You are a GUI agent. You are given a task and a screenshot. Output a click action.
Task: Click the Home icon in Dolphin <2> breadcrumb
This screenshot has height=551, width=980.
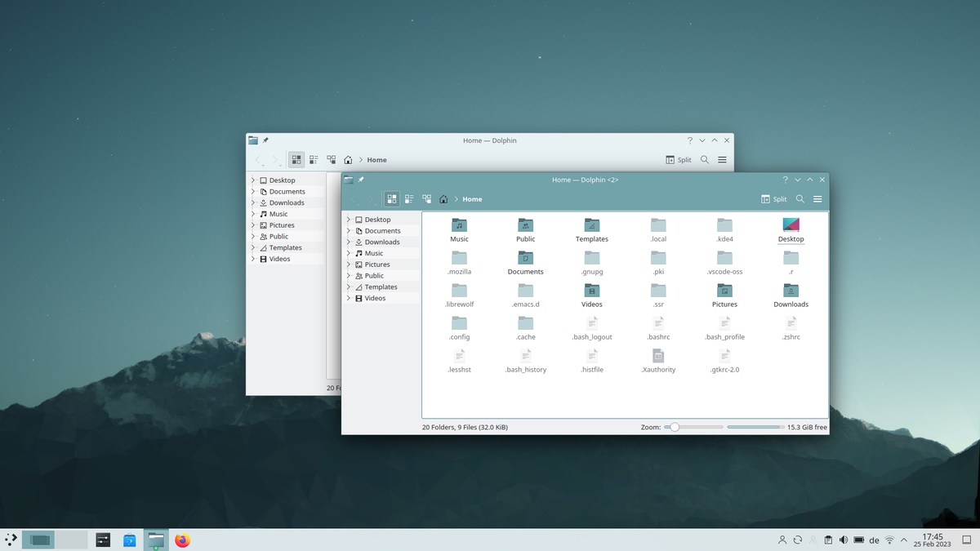coord(443,199)
